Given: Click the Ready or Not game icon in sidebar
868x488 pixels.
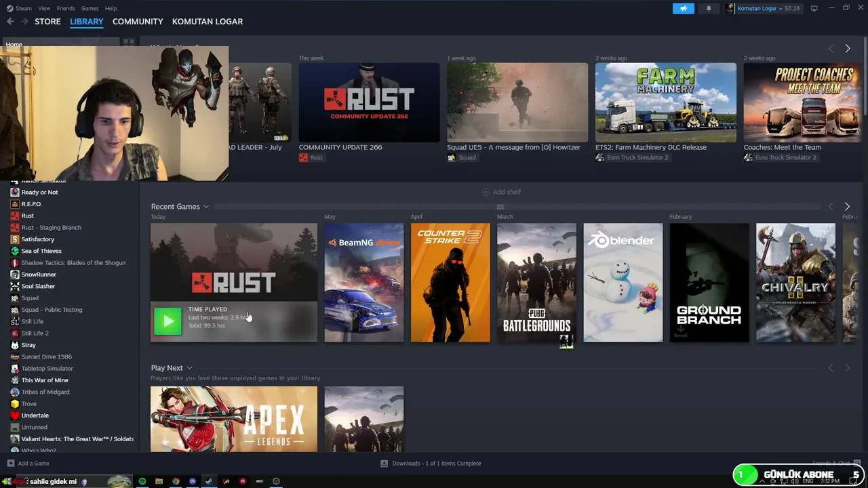Looking at the screenshot, I should 15,192.
